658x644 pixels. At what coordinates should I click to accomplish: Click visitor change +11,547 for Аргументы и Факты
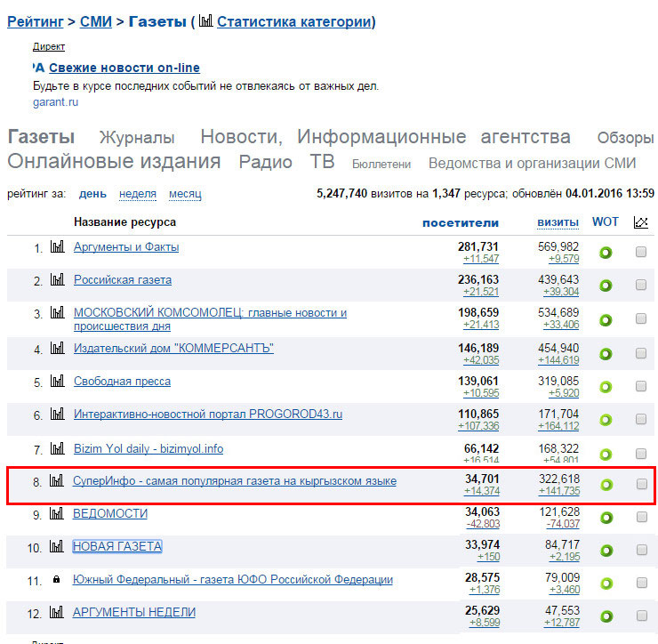pos(481,259)
